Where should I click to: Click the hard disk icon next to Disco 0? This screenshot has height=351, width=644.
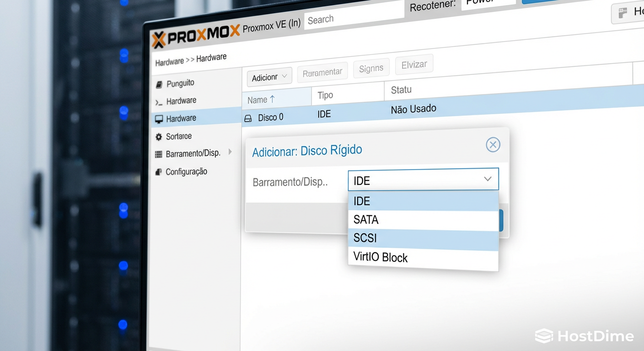[x=248, y=117]
